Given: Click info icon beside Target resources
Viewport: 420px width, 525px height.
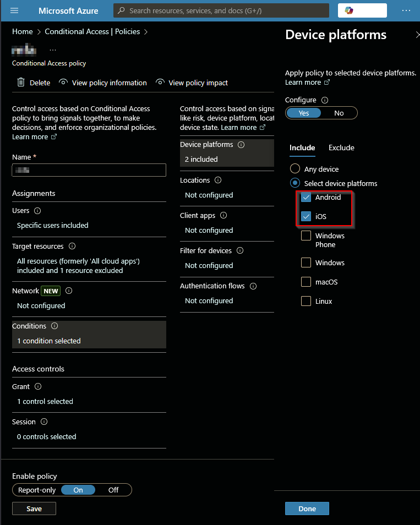Looking at the screenshot, I should click(x=72, y=247).
